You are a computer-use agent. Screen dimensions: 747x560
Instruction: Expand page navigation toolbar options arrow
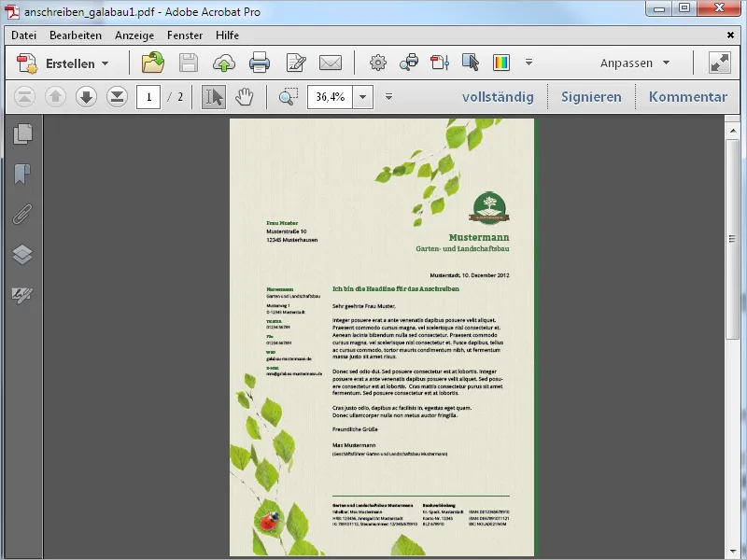tap(388, 97)
